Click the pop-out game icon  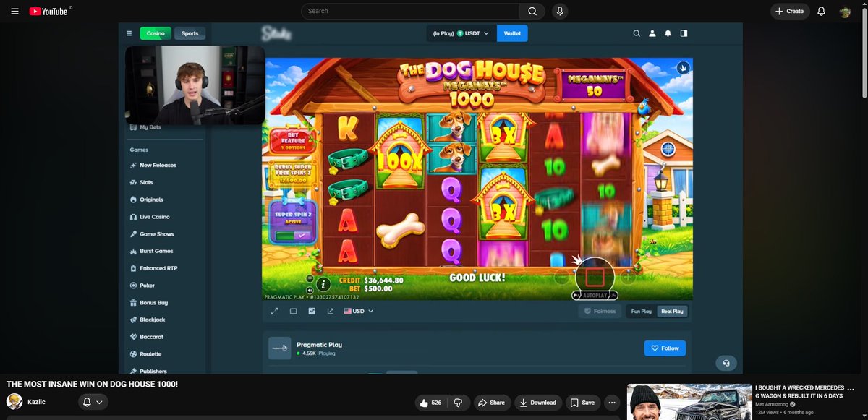coord(331,311)
